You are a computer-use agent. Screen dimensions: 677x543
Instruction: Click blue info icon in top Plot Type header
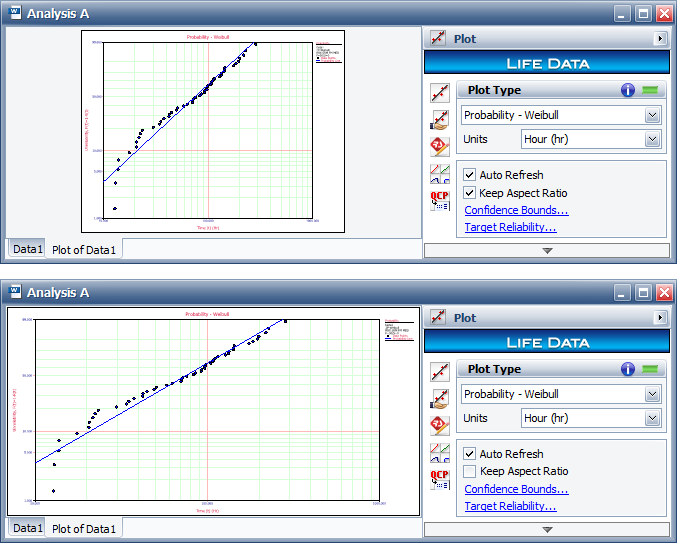[x=628, y=90]
